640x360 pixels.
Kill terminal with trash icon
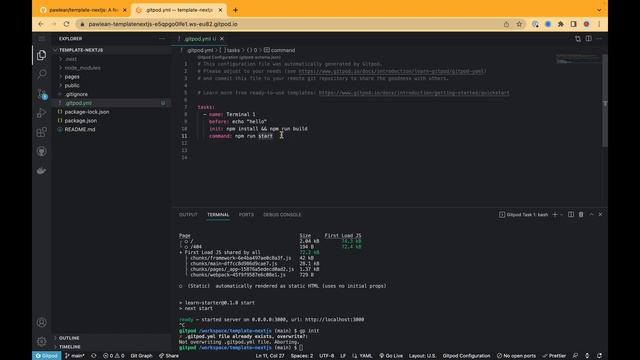click(581, 215)
